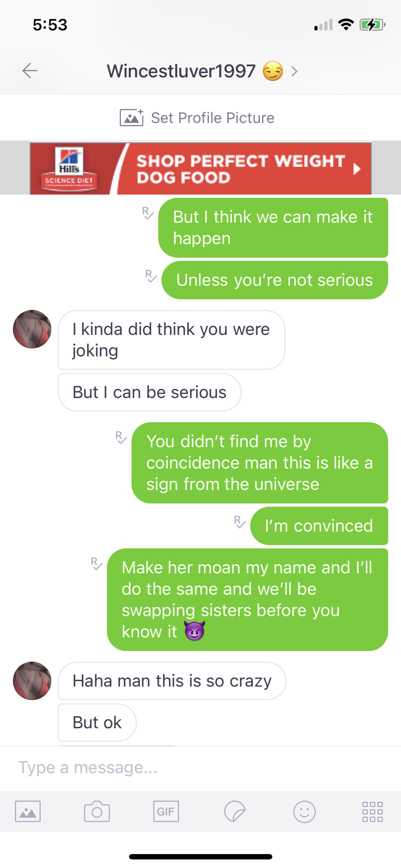The image size is (401, 868).
Task: Select the 'But ok' message bubble
Action: coord(97,722)
